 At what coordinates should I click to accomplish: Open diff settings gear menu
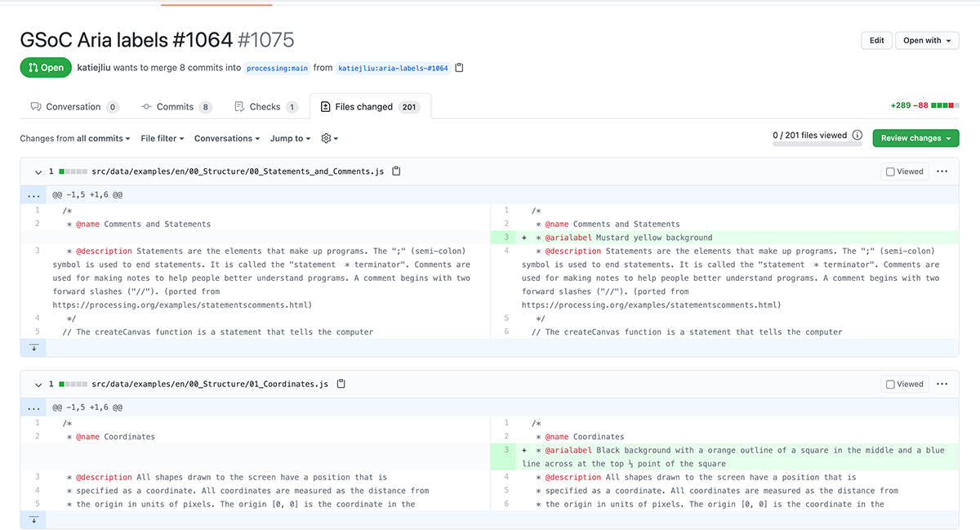coord(329,139)
